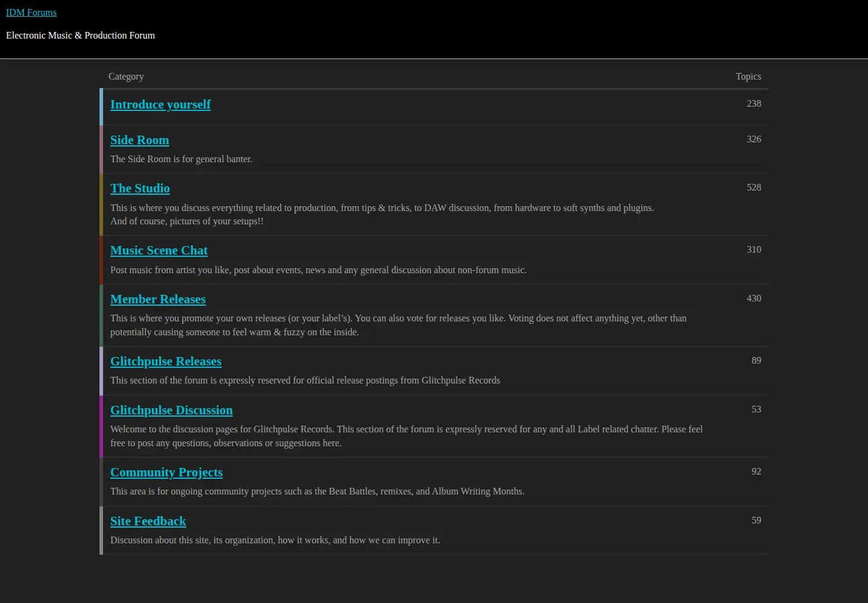Viewport: 868px width, 603px height.
Task: Click 'Electronic Music & Production Forum' subtitle
Action: (x=80, y=36)
